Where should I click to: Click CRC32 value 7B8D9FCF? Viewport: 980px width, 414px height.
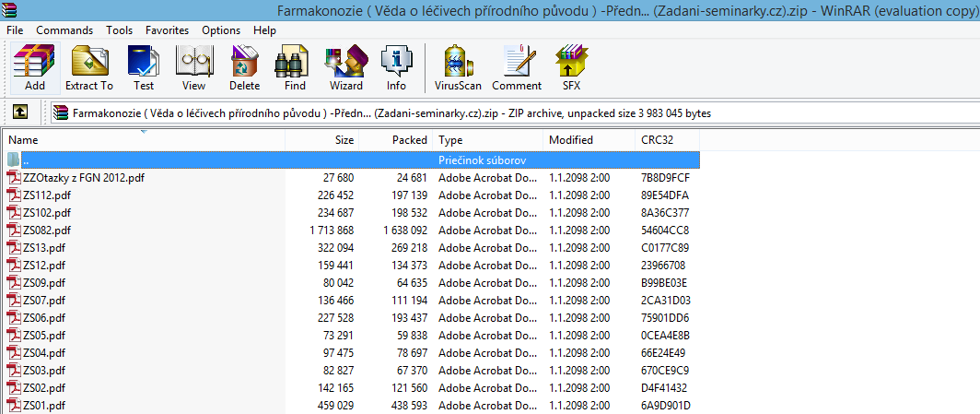666,178
